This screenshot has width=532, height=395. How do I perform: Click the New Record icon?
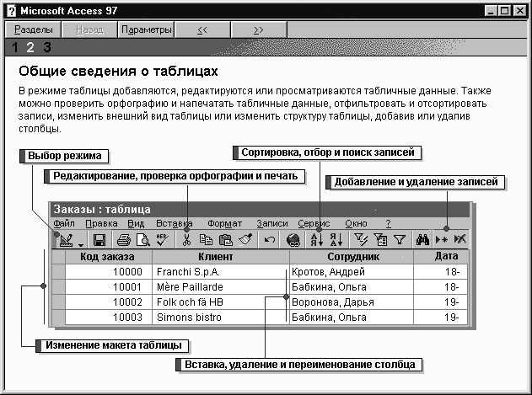point(442,240)
